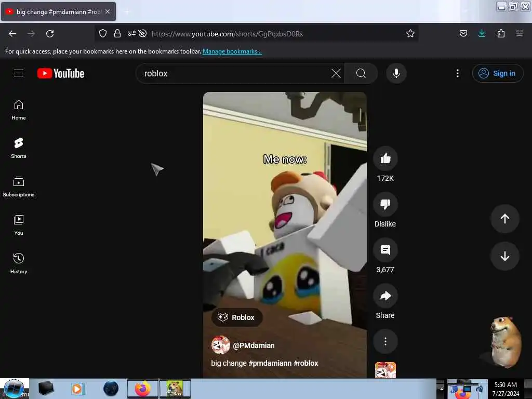Open the Firefox application menu
Screen dimensions: 532x399
pyautogui.click(x=520, y=33)
